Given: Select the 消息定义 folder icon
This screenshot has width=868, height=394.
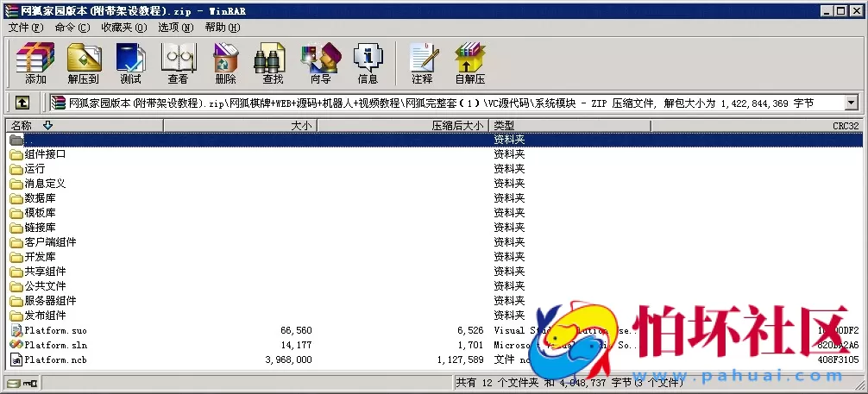Looking at the screenshot, I should [16, 184].
